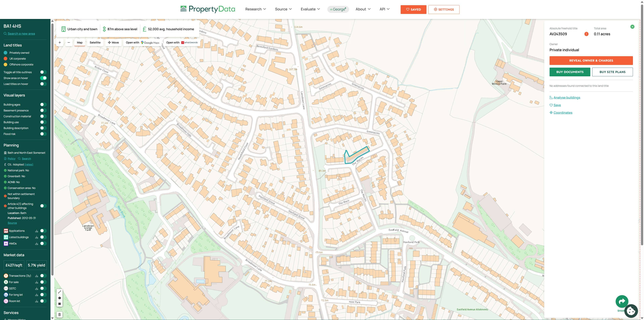
Task: Enable the Flood risk layer
Action: click(x=43, y=134)
